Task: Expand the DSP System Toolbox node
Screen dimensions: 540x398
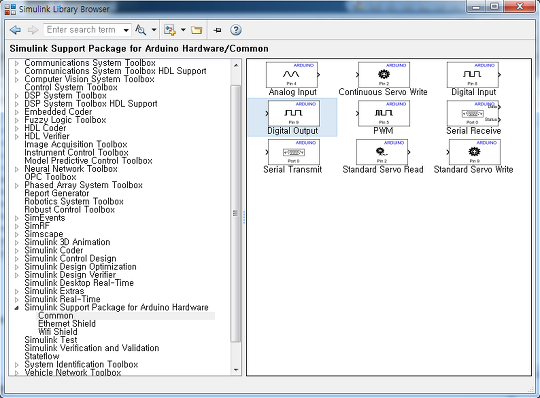Action: (x=17, y=96)
